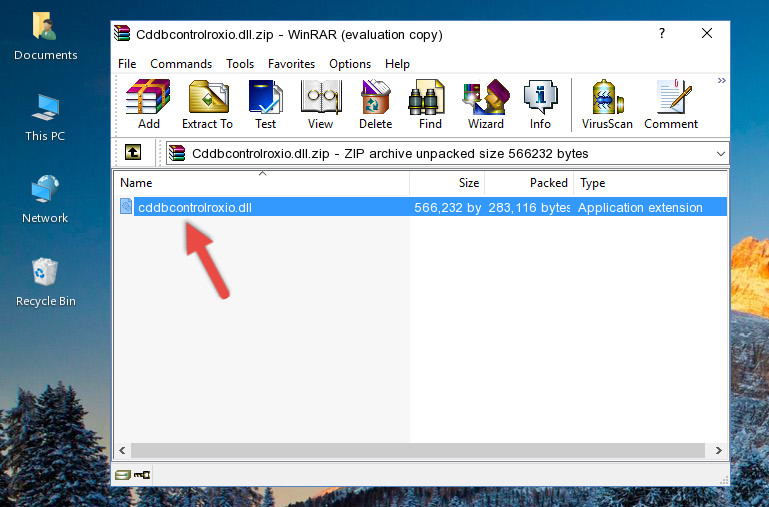The height and width of the screenshot is (507, 769).
Task: Click the WinRAR title bar icon
Action: pyautogui.click(x=122, y=33)
